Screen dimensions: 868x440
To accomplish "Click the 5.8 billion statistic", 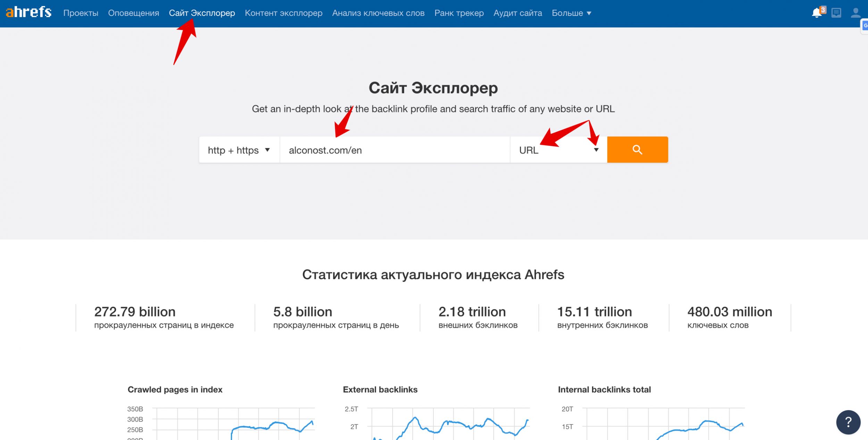I will 303,312.
